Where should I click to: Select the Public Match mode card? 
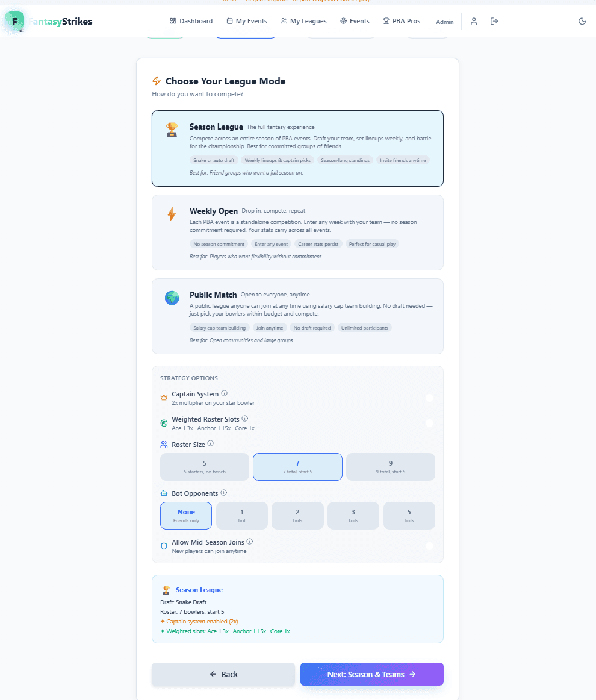[297, 316]
